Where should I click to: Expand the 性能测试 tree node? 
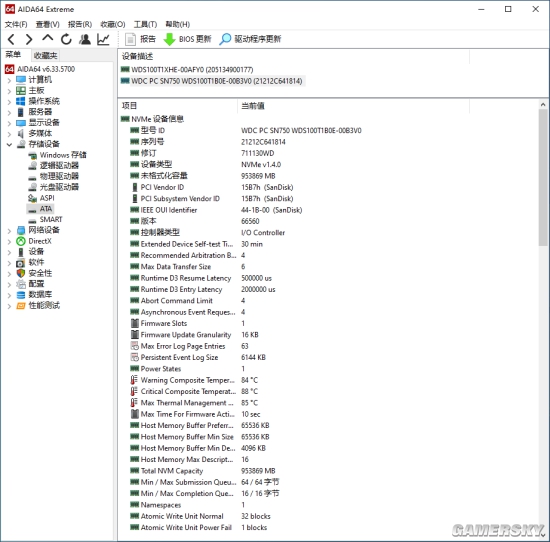(x=9, y=306)
